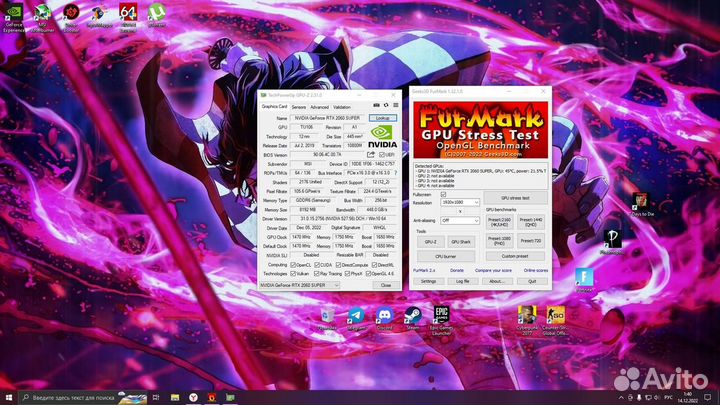Switch to Advanced tab in GPU-Z
Viewport: 720px width, 405px height.
(x=320, y=107)
